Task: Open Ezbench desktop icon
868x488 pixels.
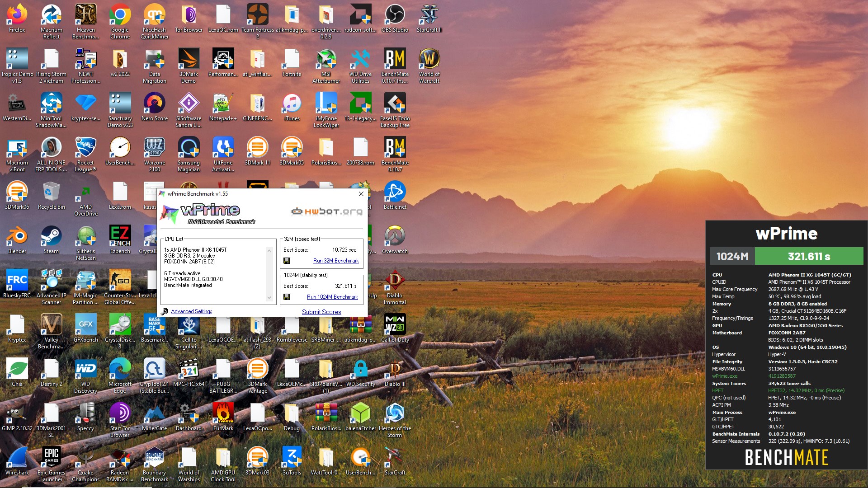Action: click(x=120, y=239)
